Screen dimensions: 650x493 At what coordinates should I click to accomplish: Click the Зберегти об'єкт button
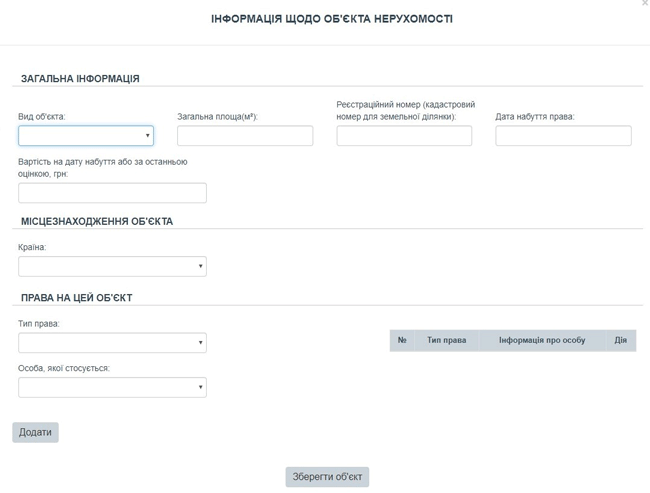pos(327,477)
